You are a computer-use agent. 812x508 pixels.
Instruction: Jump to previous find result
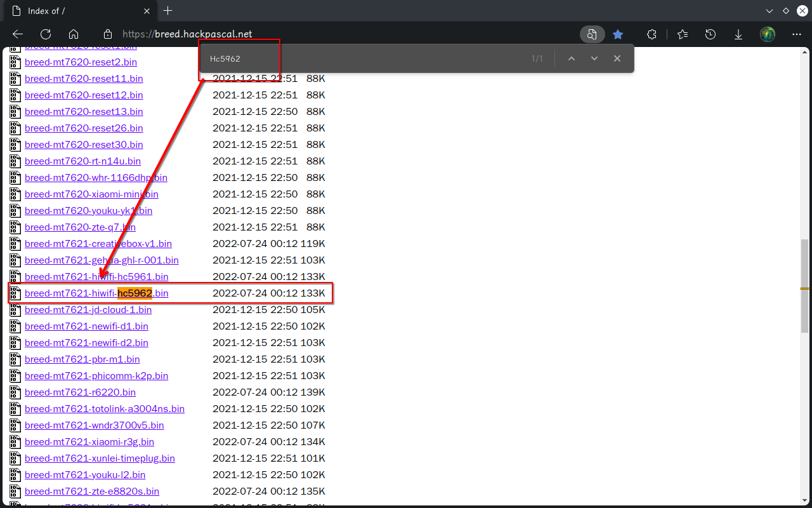click(571, 58)
